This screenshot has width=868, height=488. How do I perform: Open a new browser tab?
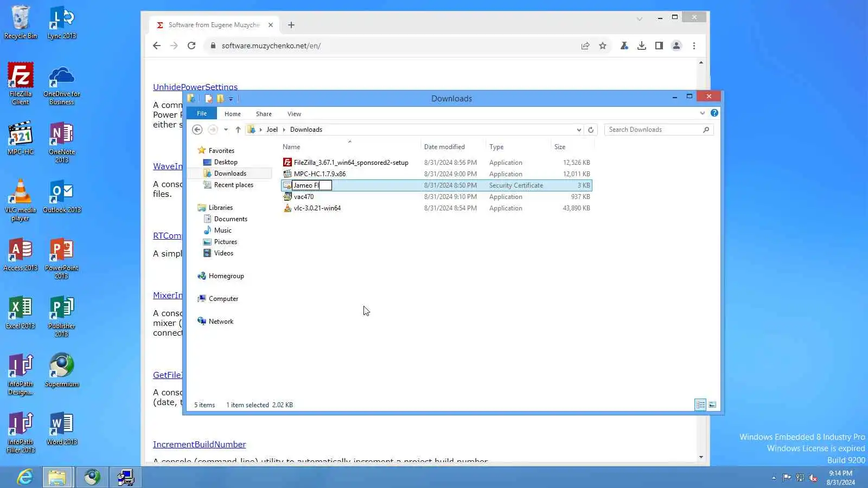(291, 25)
